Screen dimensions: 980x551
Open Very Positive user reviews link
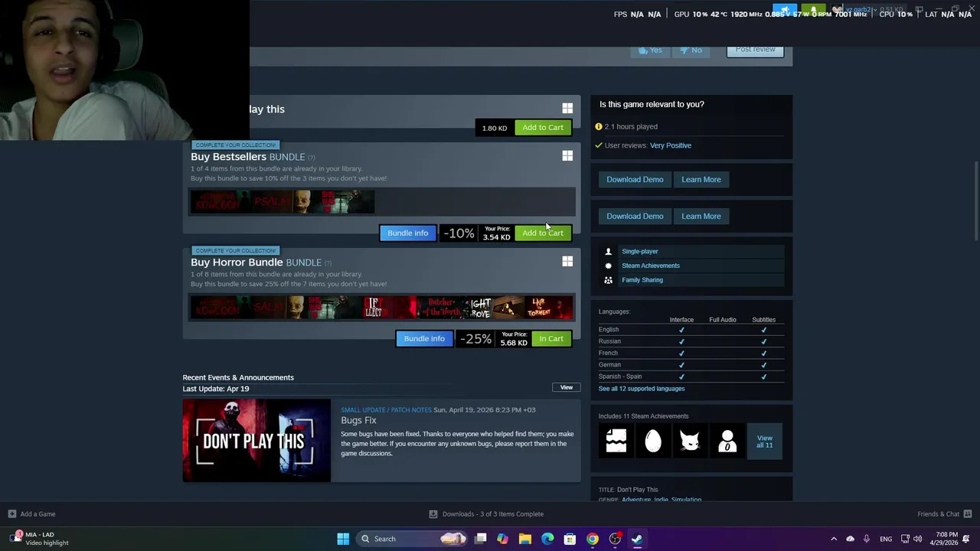click(671, 145)
